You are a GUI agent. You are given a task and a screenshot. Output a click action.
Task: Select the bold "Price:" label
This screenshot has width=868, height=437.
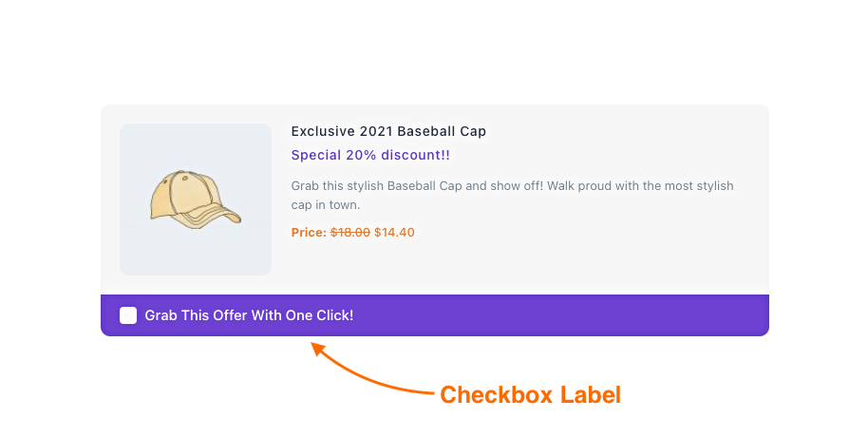pyautogui.click(x=309, y=232)
